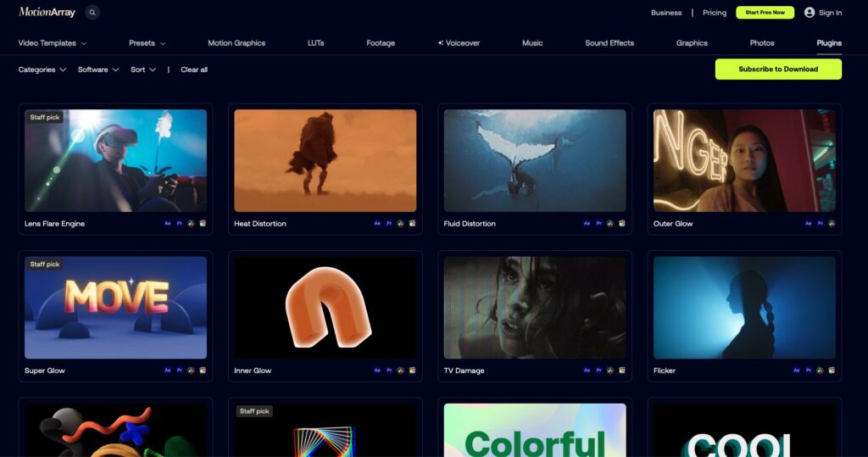The image size is (868, 457).
Task: Click DaVinci Resolve icon on Inner Glow
Action: (401, 370)
